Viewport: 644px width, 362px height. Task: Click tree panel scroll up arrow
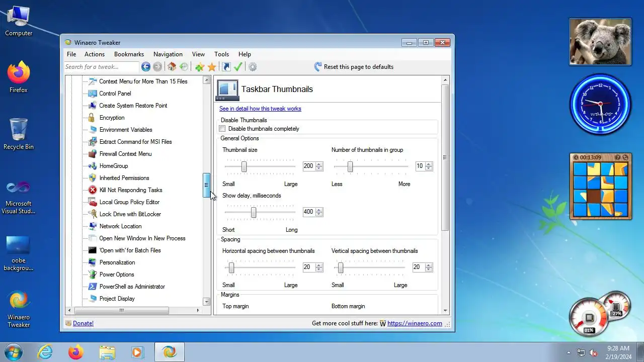[x=206, y=80]
